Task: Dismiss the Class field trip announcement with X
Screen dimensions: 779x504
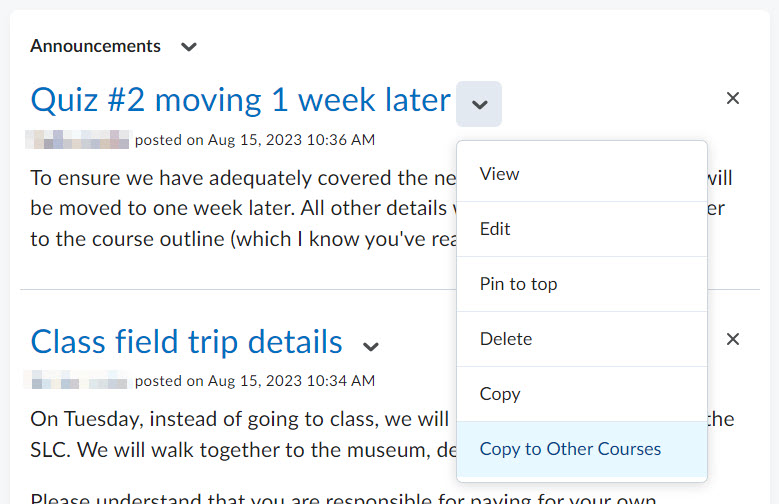Action: pos(732,339)
